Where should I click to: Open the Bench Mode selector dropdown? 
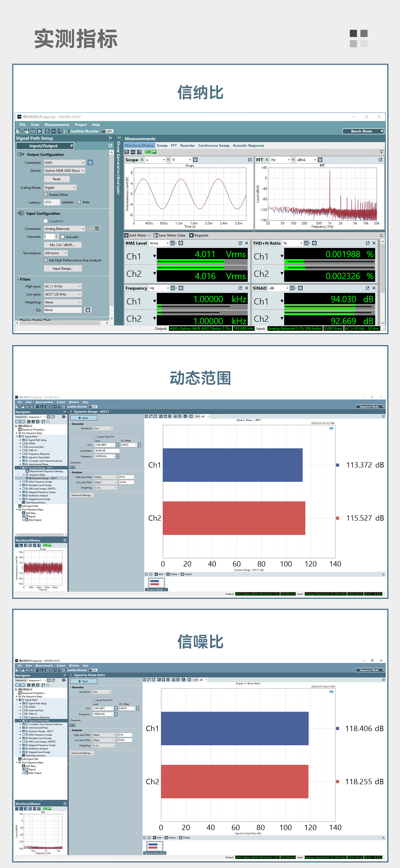[363, 131]
